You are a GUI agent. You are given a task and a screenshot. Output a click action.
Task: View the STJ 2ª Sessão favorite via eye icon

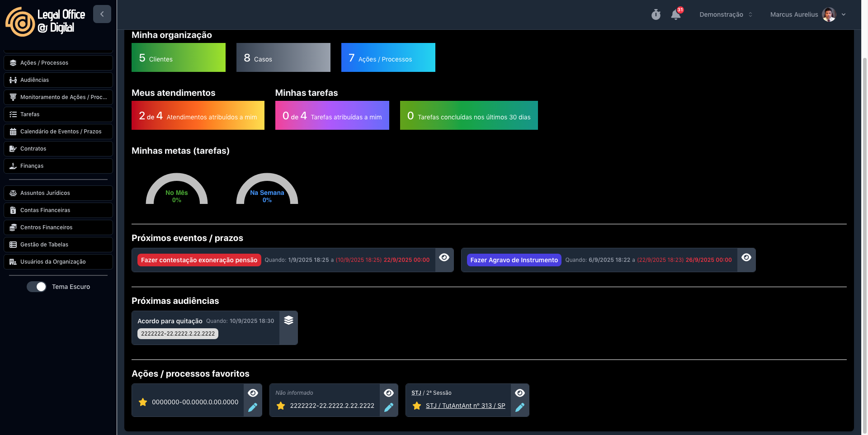520,393
